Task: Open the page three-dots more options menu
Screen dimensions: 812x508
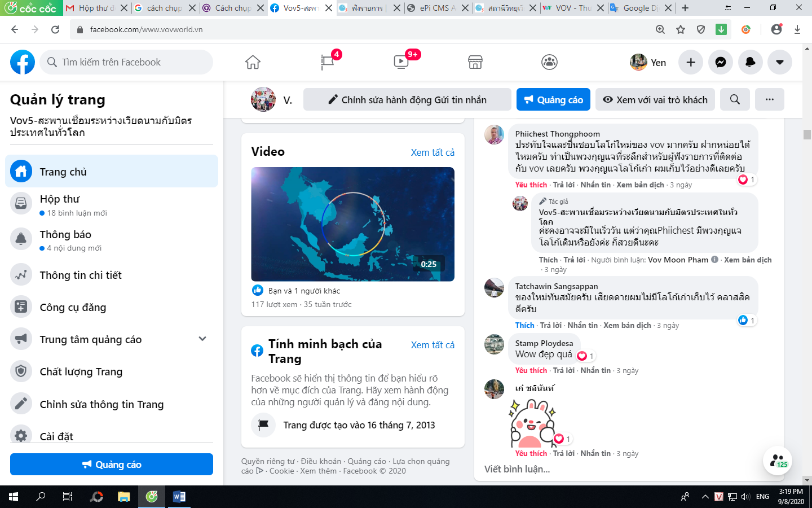Action: [x=770, y=99]
